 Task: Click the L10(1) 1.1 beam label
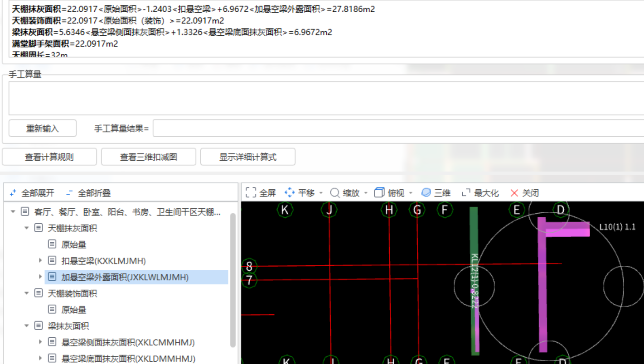point(617,227)
